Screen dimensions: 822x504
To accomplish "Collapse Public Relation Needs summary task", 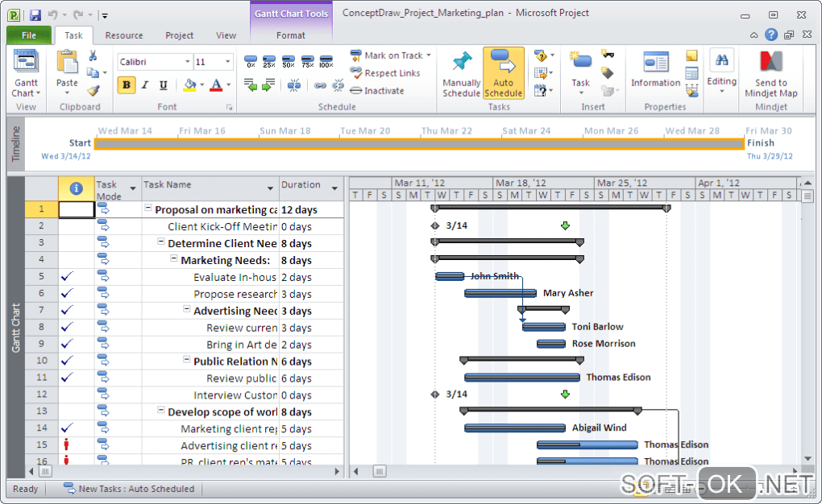I will 187,359.
